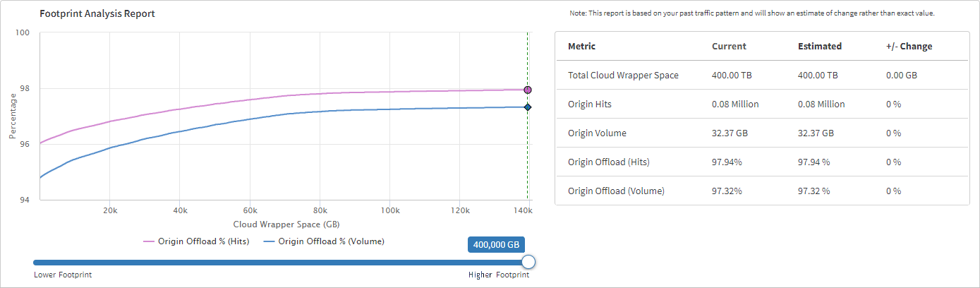Select the Estimated column header
Screen dimensions: 980x288
tap(819, 47)
